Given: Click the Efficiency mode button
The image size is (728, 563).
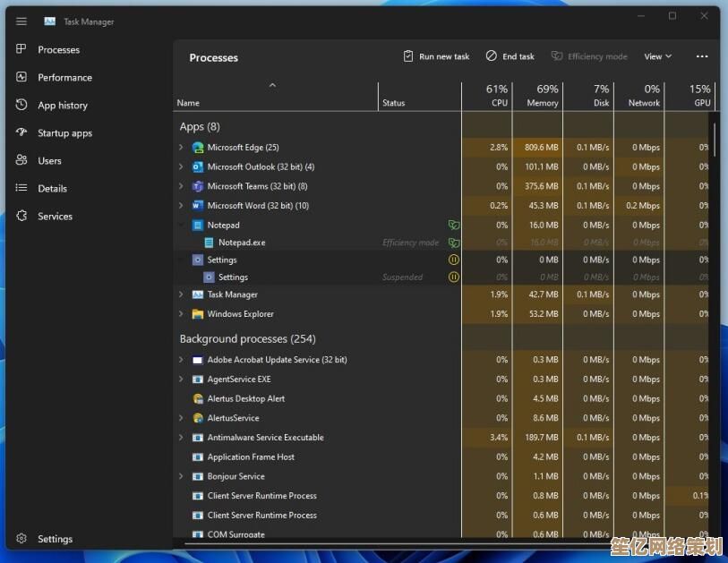Looking at the screenshot, I should pyautogui.click(x=589, y=56).
